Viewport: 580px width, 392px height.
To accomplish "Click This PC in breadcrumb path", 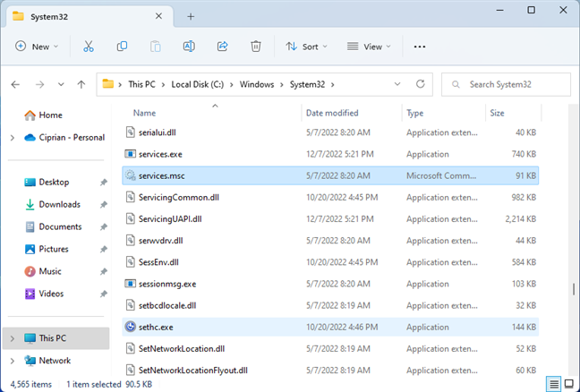I will pos(141,85).
